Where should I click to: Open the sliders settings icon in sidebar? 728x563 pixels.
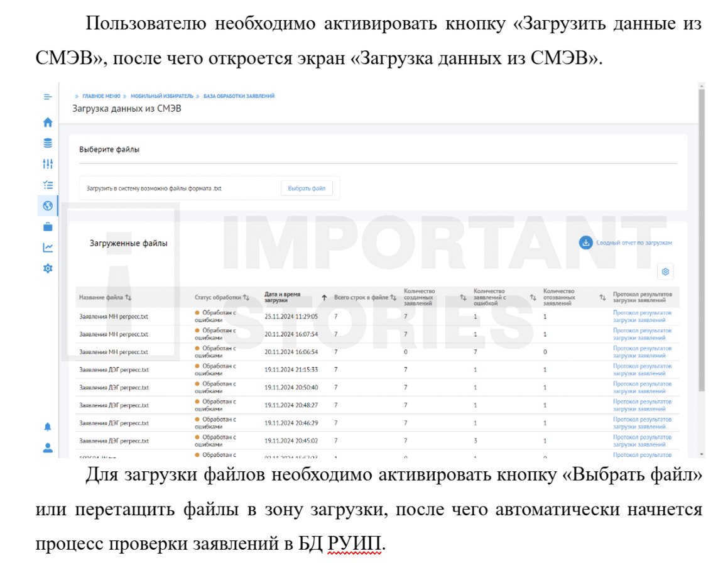coord(47,163)
